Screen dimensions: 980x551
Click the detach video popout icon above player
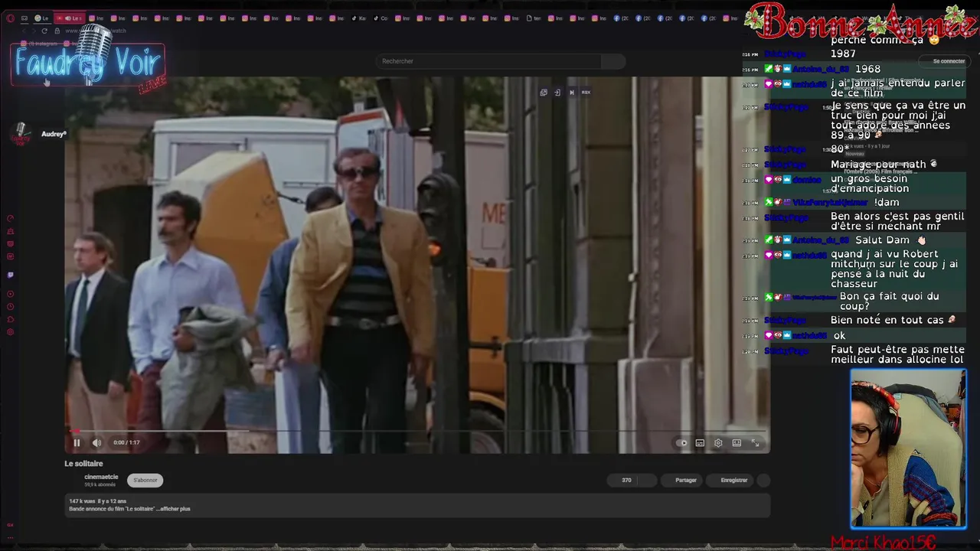544,93
